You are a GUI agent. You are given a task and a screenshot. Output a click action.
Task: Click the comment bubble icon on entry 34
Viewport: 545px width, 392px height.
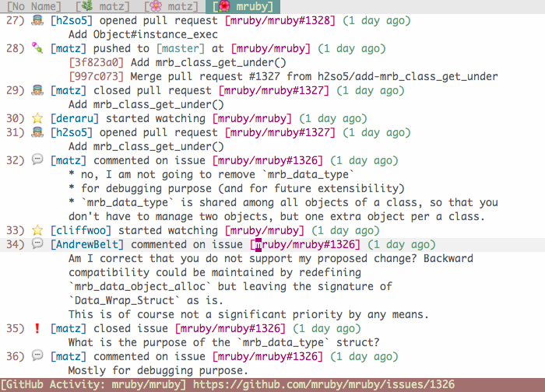click(37, 243)
